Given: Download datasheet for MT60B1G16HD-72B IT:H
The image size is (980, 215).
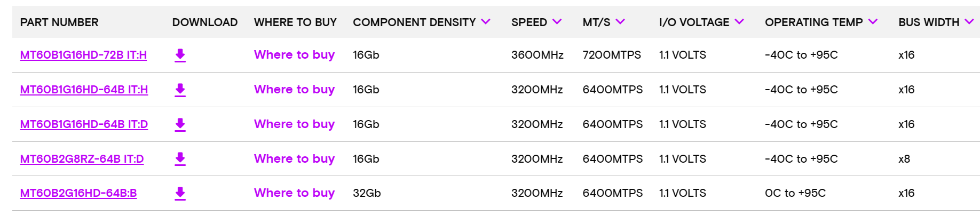Looking at the screenshot, I should tap(180, 55).
